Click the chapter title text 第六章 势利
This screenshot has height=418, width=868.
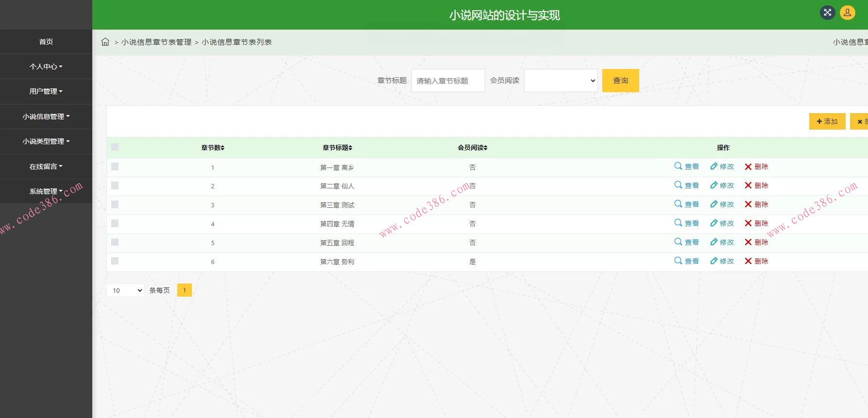tap(337, 262)
